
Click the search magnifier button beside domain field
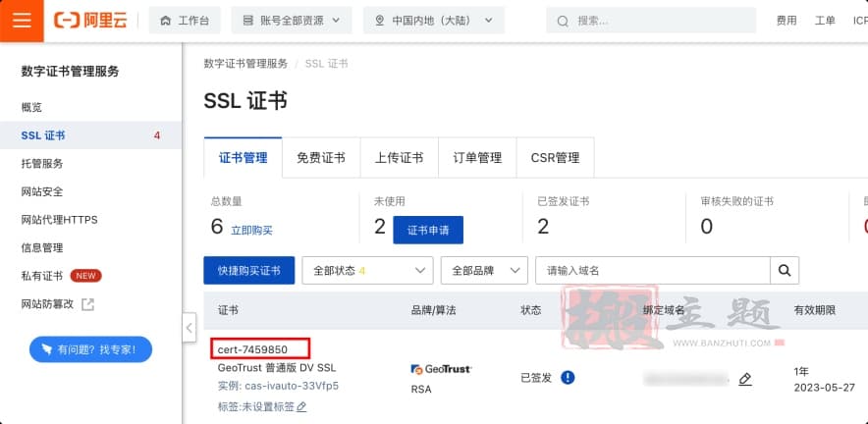[784, 270]
